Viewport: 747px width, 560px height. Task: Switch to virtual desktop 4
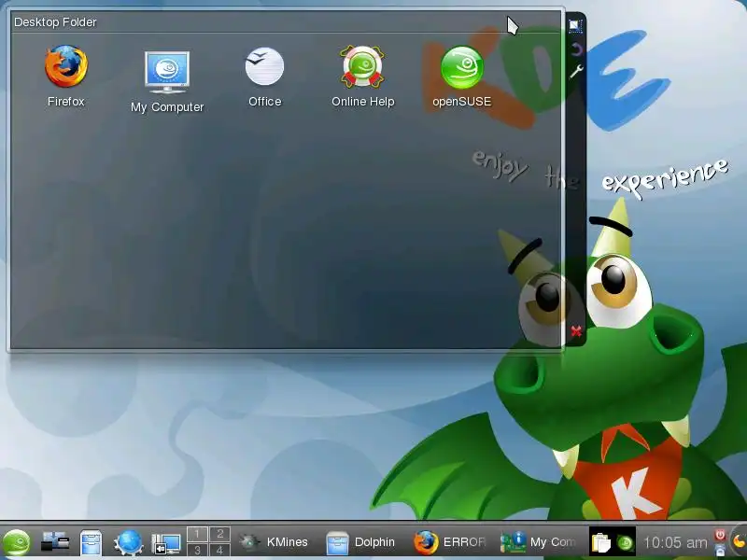point(219,550)
